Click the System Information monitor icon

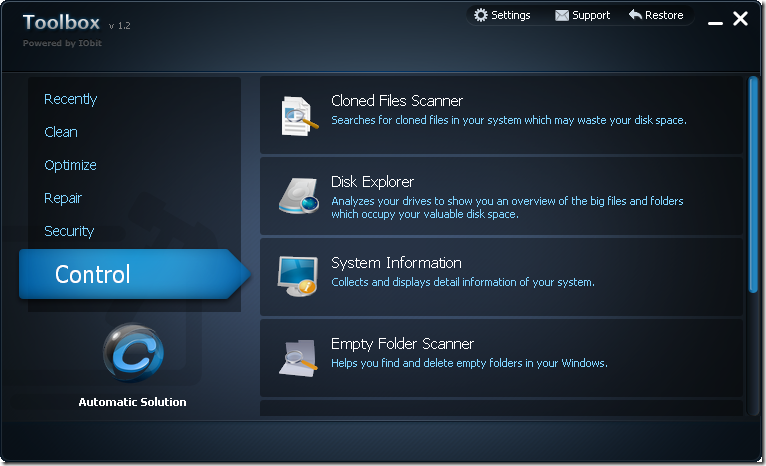click(298, 276)
